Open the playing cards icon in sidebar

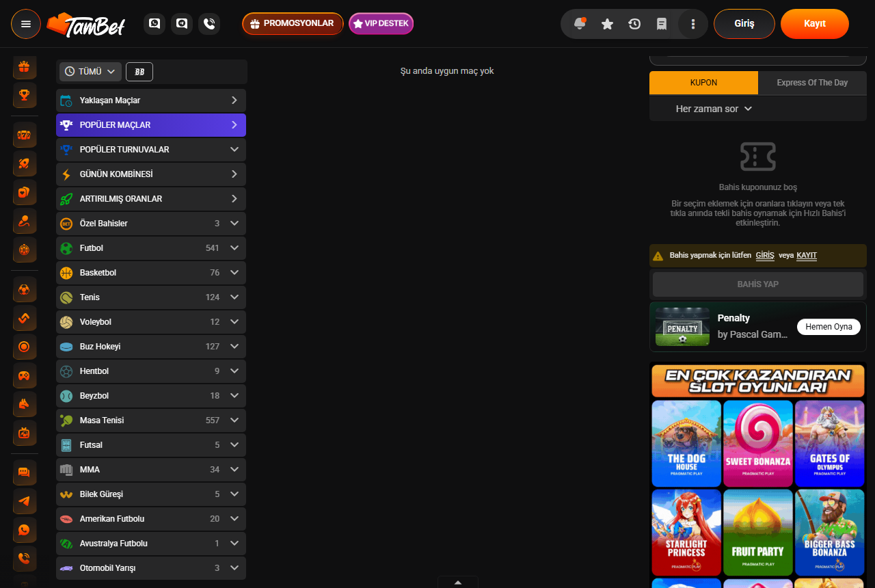click(x=25, y=193)
